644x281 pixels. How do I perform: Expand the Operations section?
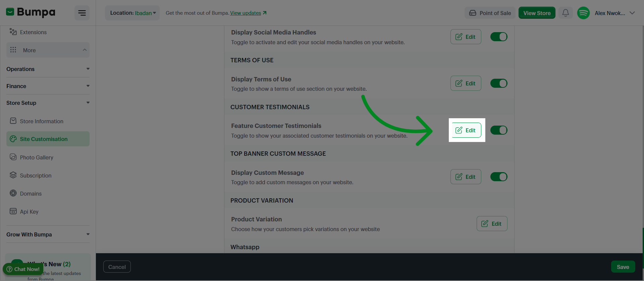pos(48,69)
